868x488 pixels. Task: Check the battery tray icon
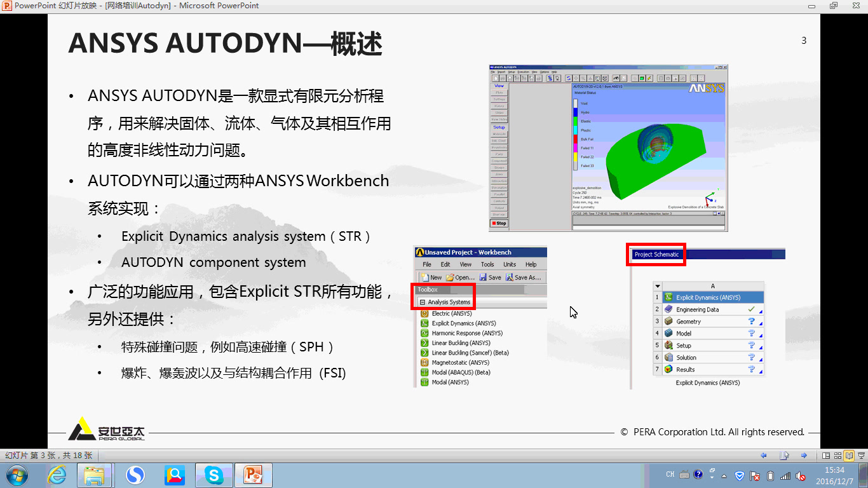tap(770, 475)
